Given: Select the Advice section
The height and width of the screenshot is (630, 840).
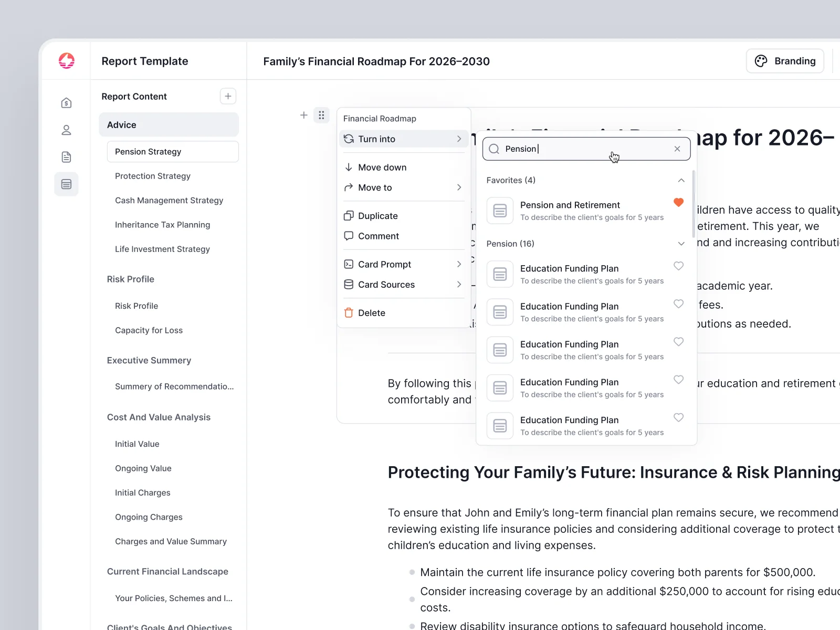Looking at the screenshot, I should pyautogui.click(x=169, y=125).
